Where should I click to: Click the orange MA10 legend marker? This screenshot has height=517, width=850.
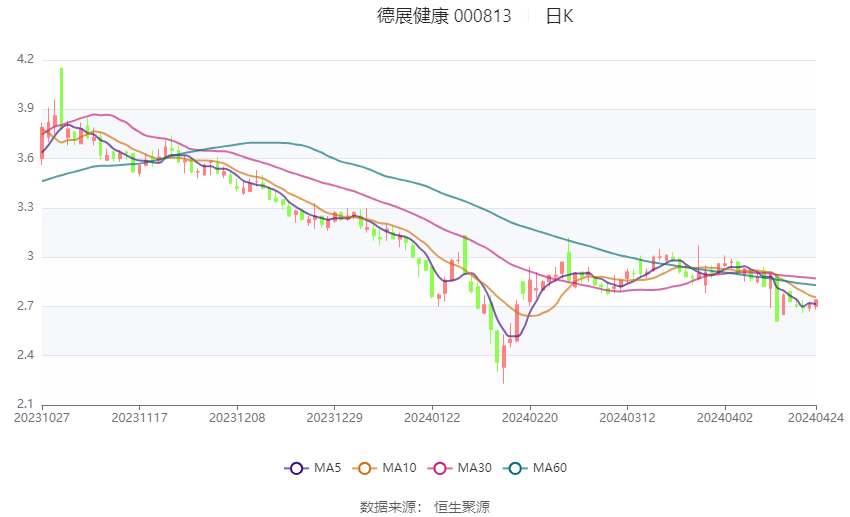[x=366, y=467]
